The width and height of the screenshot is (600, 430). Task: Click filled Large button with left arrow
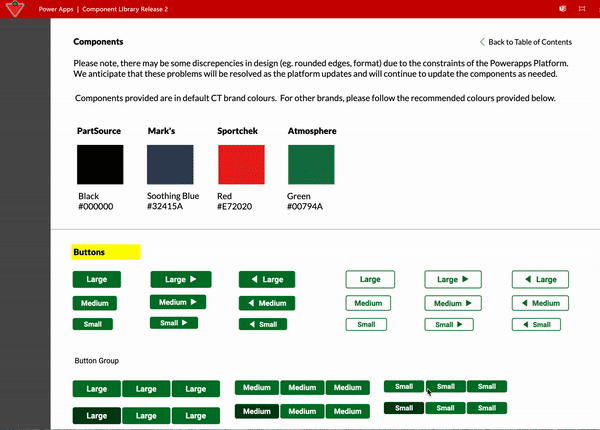coord(267,279)
